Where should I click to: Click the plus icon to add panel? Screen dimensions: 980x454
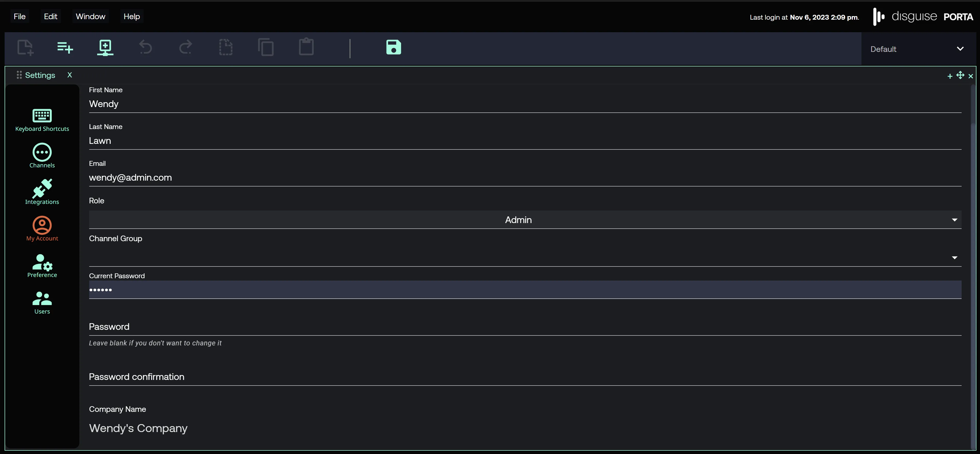950,76
